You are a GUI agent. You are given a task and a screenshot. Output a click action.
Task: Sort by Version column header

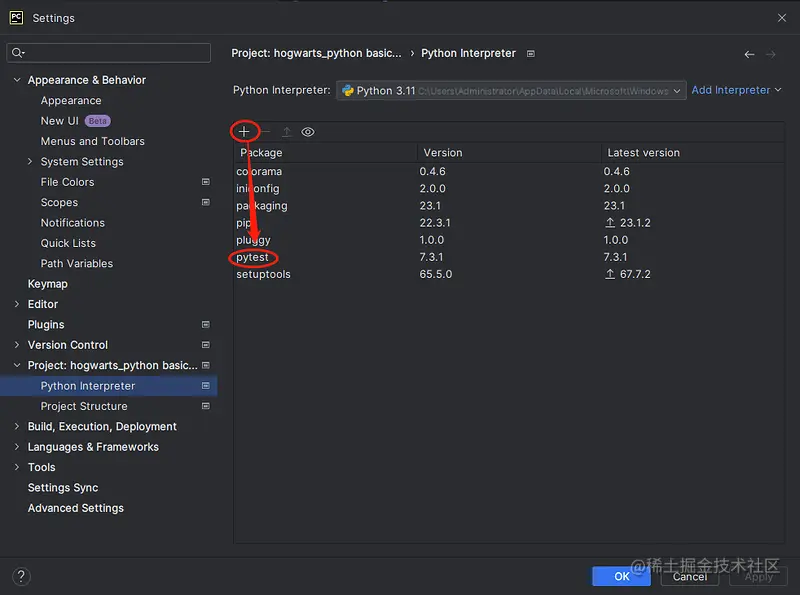(509, 153)
